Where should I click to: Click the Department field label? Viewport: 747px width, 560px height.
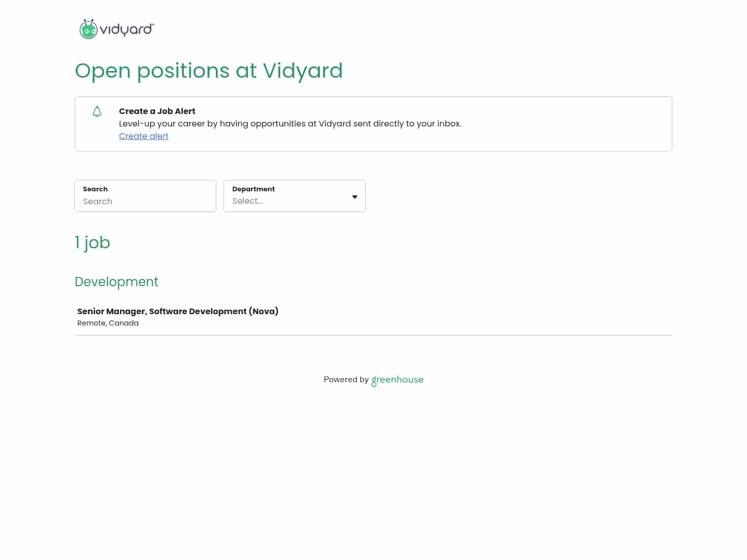click(x=253, y=189)
